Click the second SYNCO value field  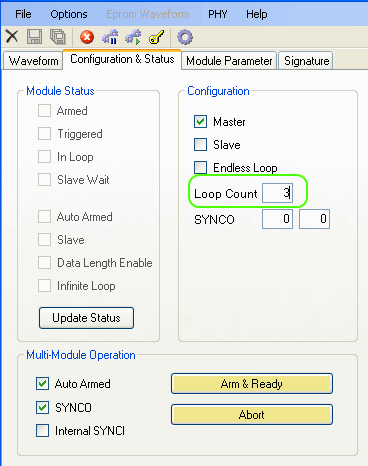pos(314,219)
